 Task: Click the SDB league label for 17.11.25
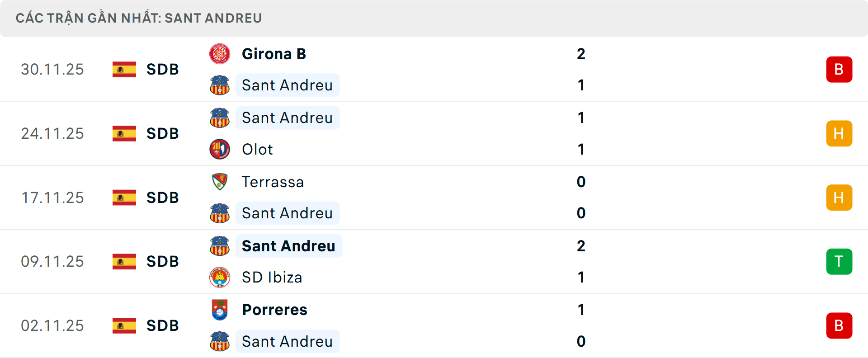pyautogui.click(x=163, y=198)
